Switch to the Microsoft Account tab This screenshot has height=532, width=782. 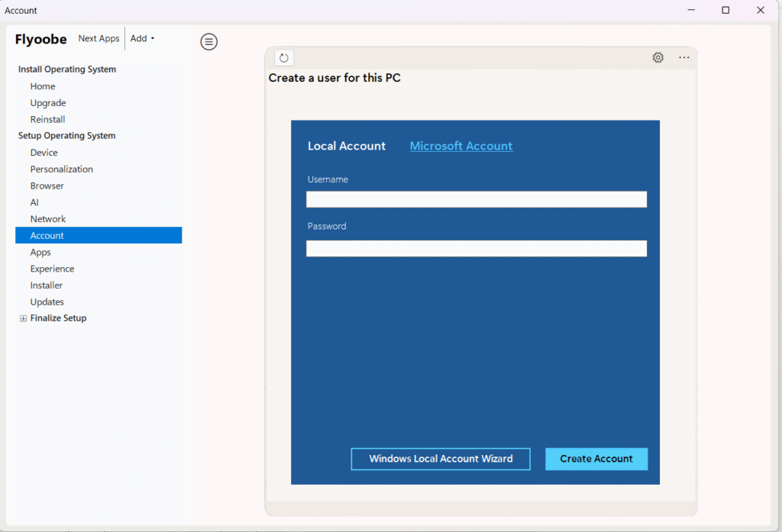(x=461, y=147)
